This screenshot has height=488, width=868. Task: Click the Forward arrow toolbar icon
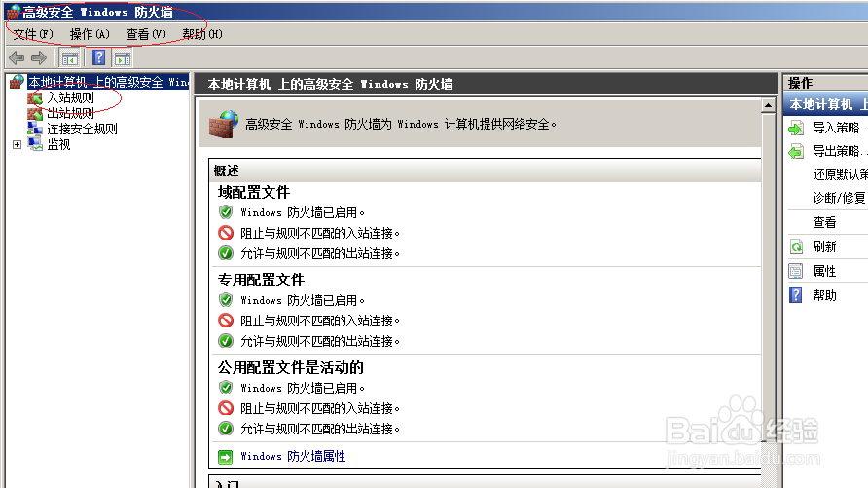(x=39, y=57)
